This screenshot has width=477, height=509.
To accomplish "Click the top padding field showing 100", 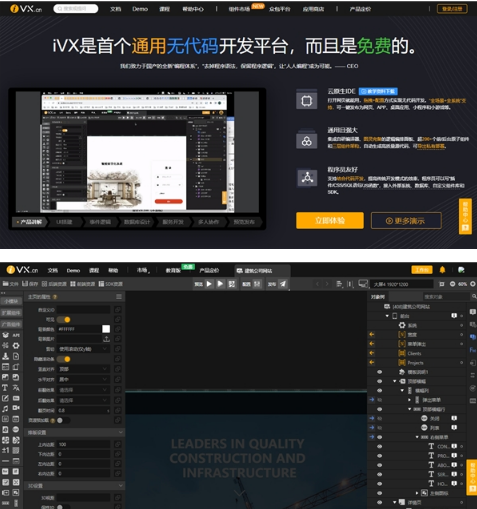I will pyautogui.click(x=83, y=444).
